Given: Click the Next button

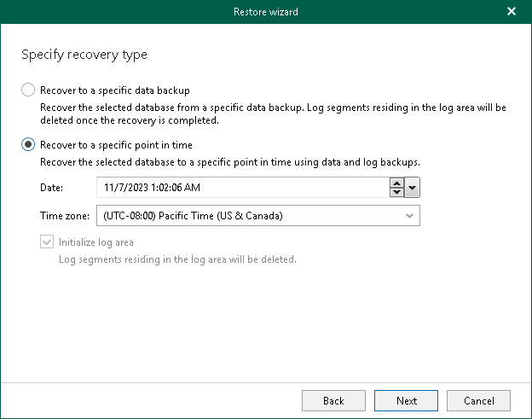Looking at the screenshot, I should coord(407,400).
